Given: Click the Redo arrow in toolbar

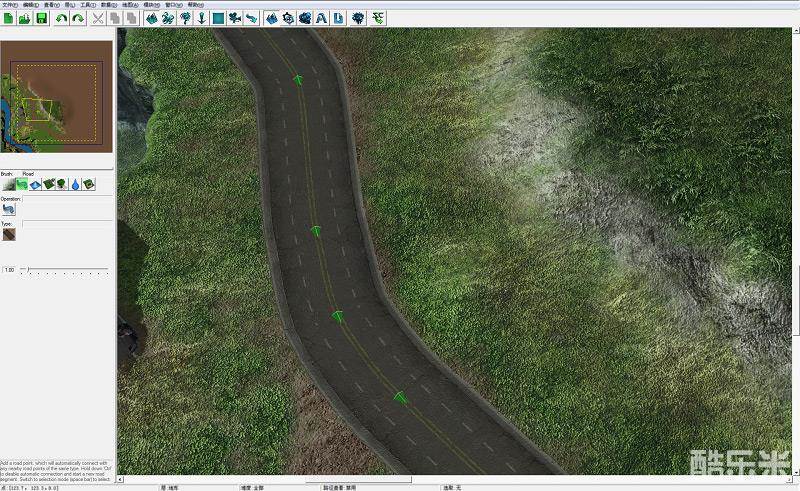Looking at the screenshot, I should pos(78,18).
